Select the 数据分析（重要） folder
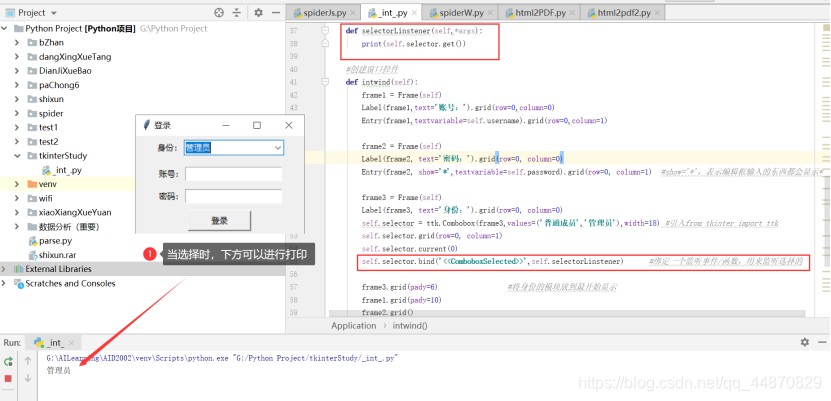The width and height of the screenshot is (831, 401). tap(69, 227)
